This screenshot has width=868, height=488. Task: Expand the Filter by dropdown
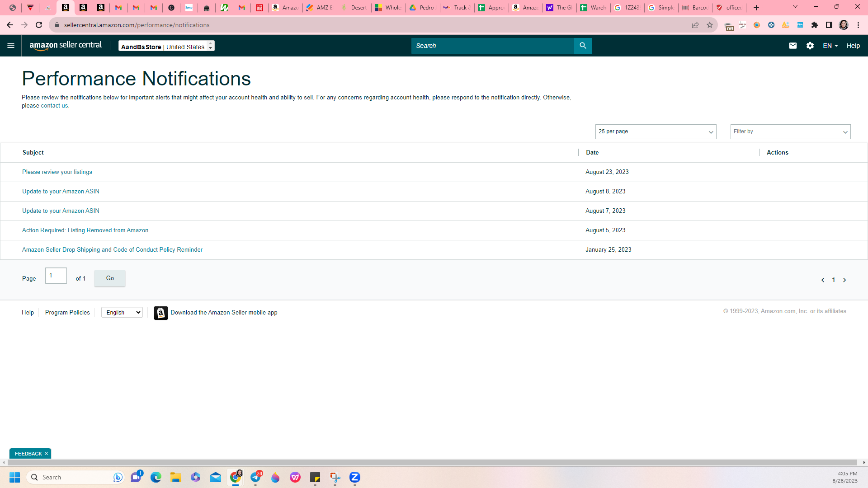(x=790, y=131)
